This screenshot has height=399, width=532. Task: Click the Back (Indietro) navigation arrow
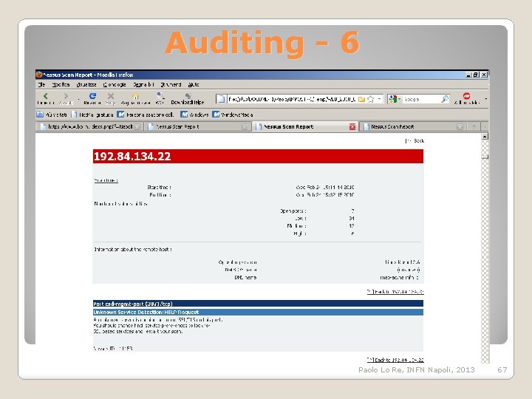point(46,96)
